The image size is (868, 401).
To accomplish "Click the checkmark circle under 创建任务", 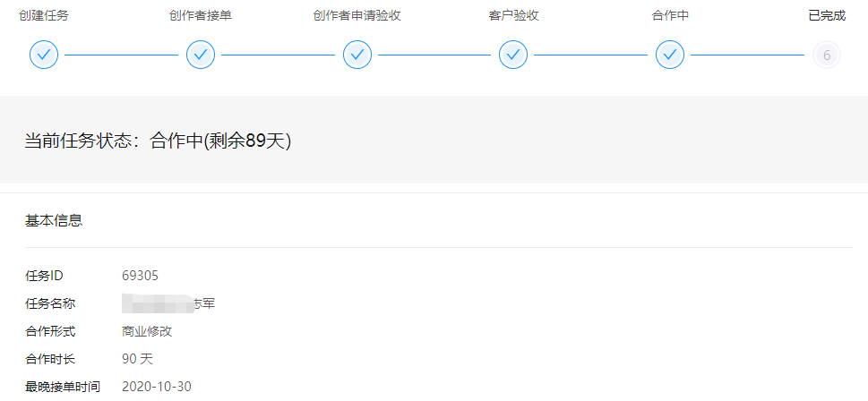I will 44,55.
